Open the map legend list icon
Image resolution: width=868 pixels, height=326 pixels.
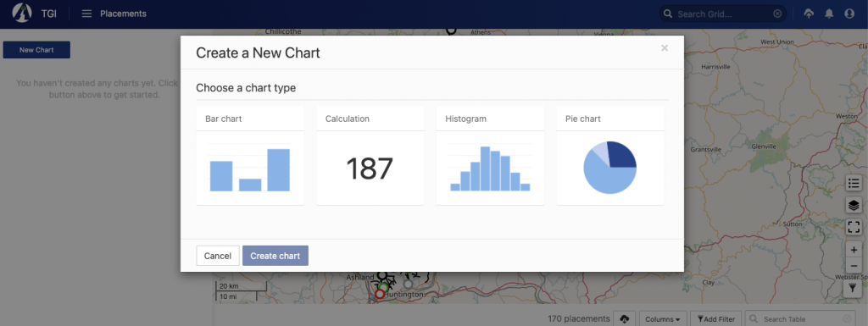[x=854, y=184]
